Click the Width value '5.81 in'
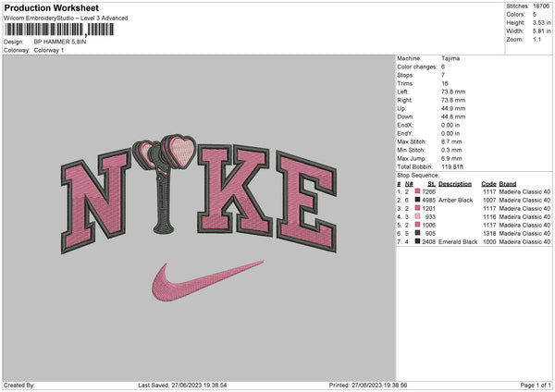Image resolution: width=555 pixels, height=392 pixels. click(541, 31)
